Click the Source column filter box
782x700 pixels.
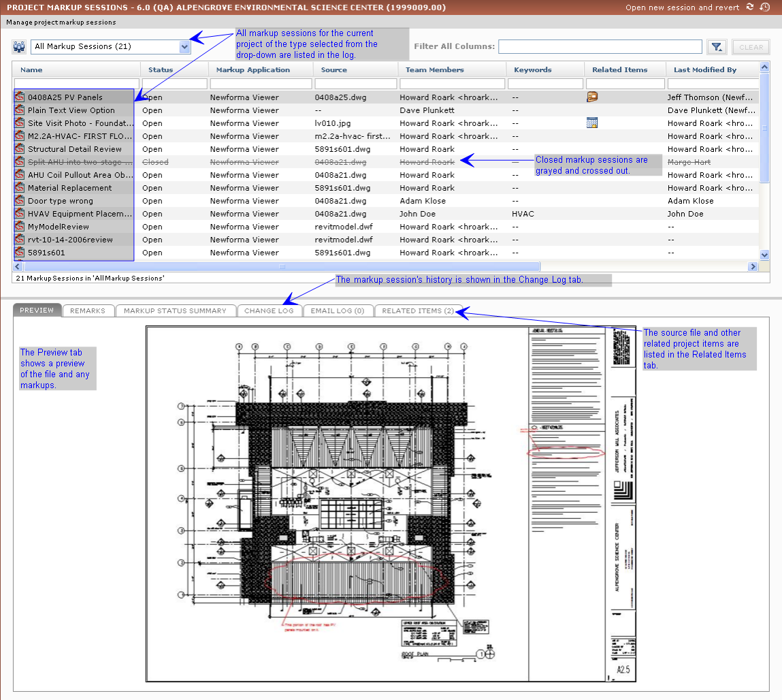click(x=355, y=84)
